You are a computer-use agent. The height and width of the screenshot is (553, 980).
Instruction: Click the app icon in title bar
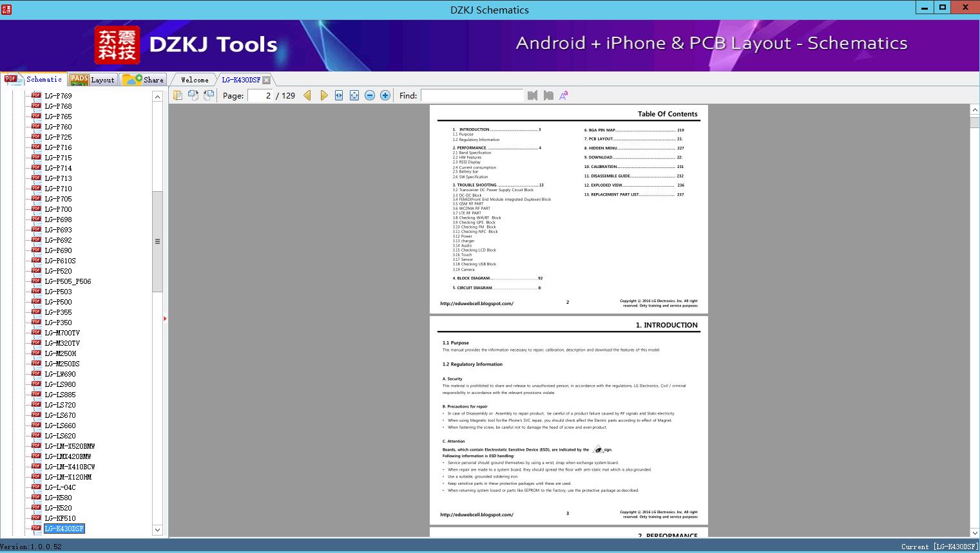[x=6, y=9]
